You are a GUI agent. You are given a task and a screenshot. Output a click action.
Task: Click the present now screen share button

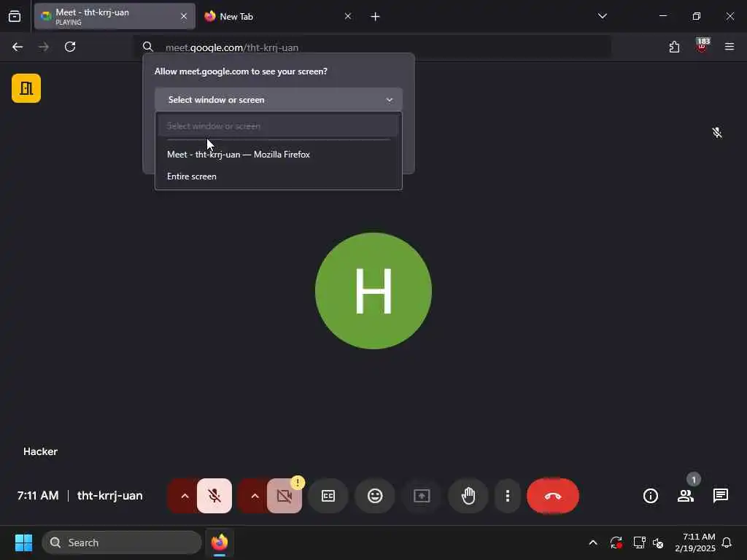[422, 496]
